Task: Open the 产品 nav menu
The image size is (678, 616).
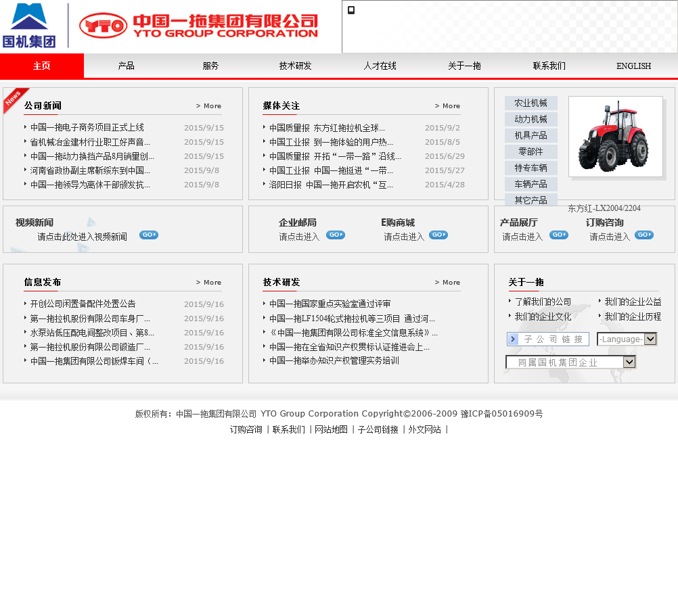Action: tap(127, 66)
